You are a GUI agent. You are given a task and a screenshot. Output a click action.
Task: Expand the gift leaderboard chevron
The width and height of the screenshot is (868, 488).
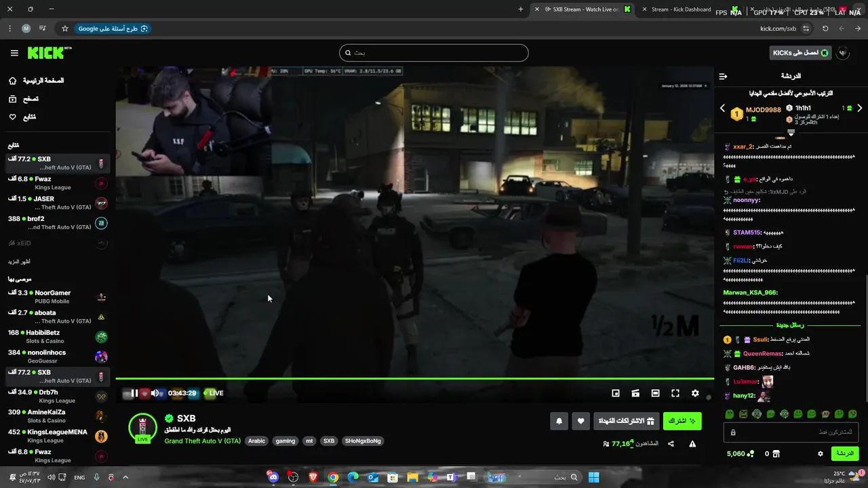pos(791,132)
